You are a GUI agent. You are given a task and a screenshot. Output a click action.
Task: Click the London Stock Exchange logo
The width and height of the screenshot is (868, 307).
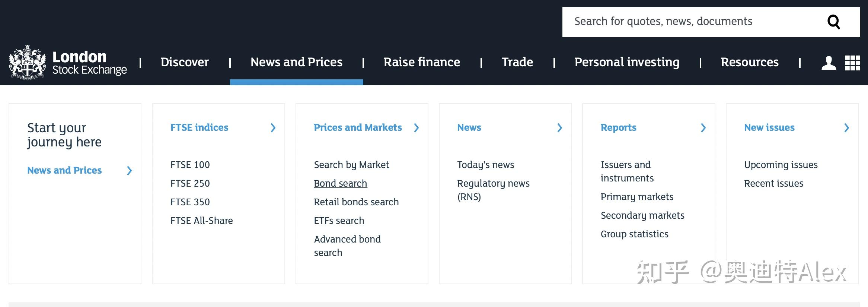68,63
